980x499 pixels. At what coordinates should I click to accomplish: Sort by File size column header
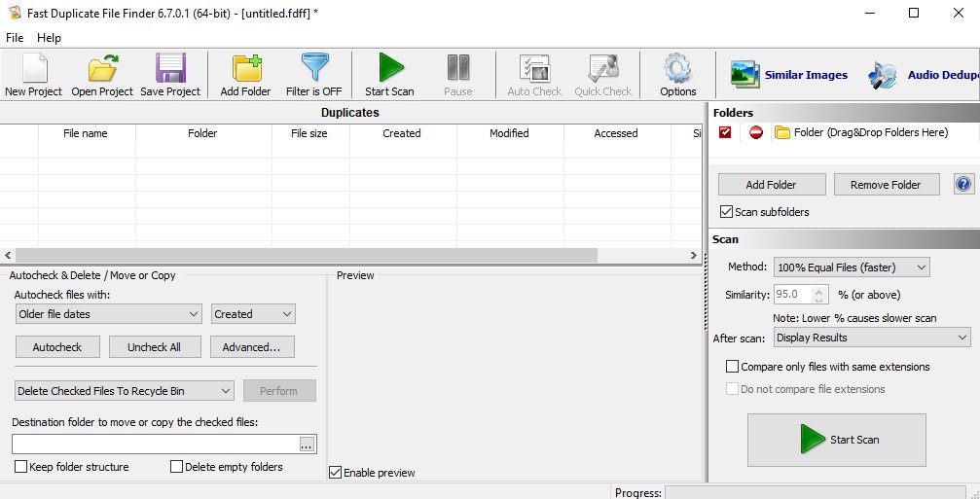[x=310, y=133]
